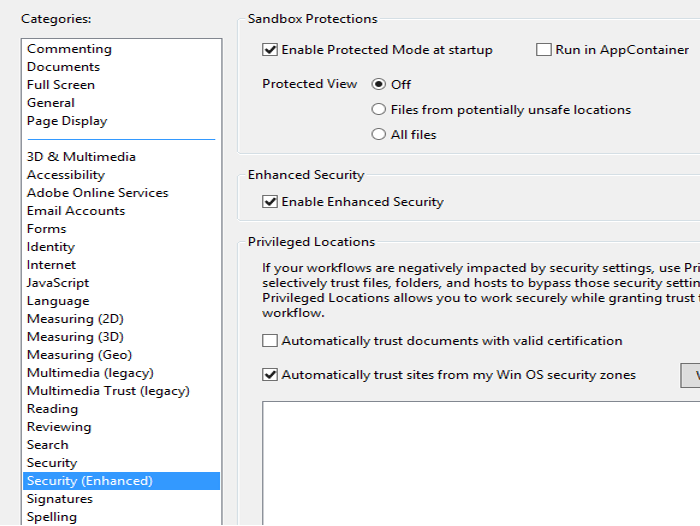Open the Commenting category
The width and height of the screenshot is (700, 526).
(69, 49)
